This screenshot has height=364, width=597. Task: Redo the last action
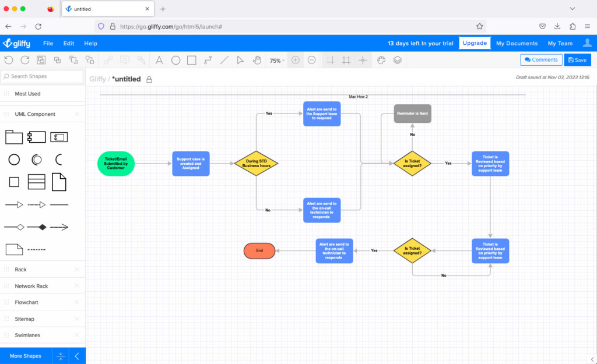[25, 60]
